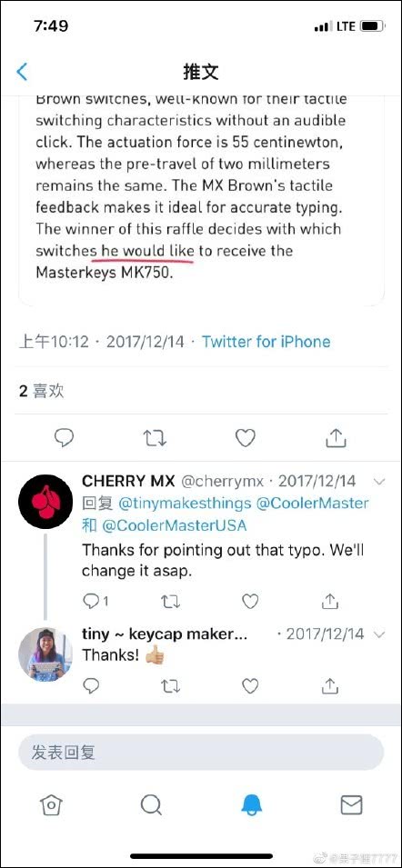402x868 pixels.
Task: Open the Notifications bell tab
Action: [251, 805]
